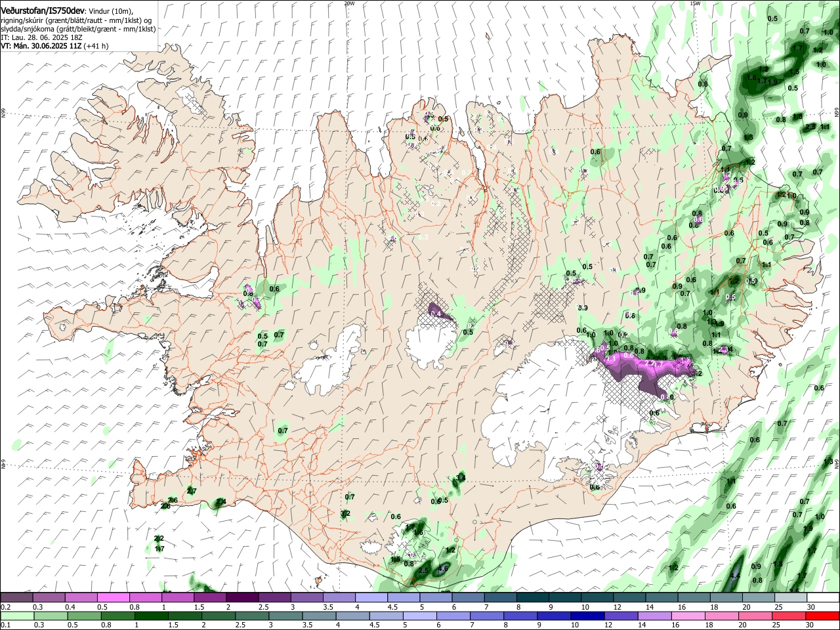Screen dimensions: 840x630
Task: Pick the 3 swatch on the lower rain scale
Action: [285, 616]
